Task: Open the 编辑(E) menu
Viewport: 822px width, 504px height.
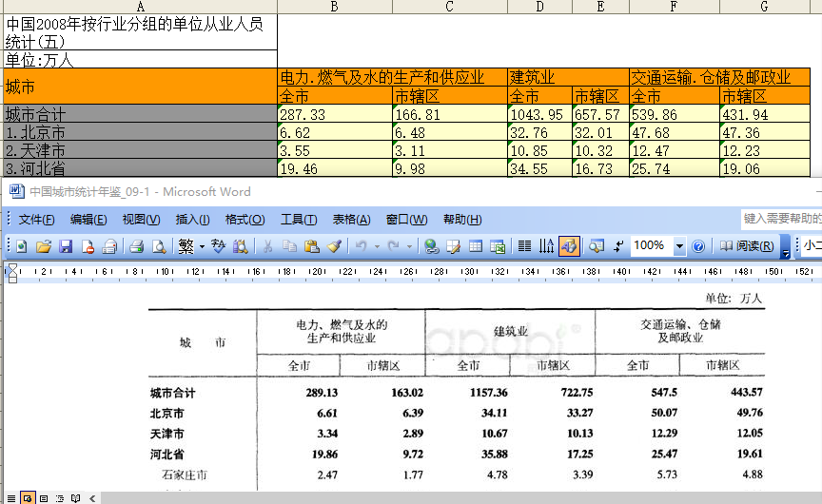Action: pyautogui.click(x=88, y=220)
